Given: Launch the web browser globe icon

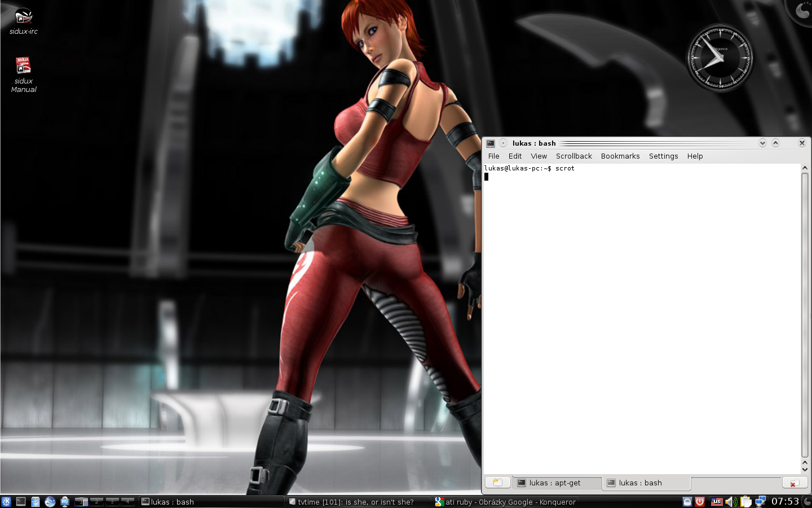Looking at the screenshot, I should [50, 501].
